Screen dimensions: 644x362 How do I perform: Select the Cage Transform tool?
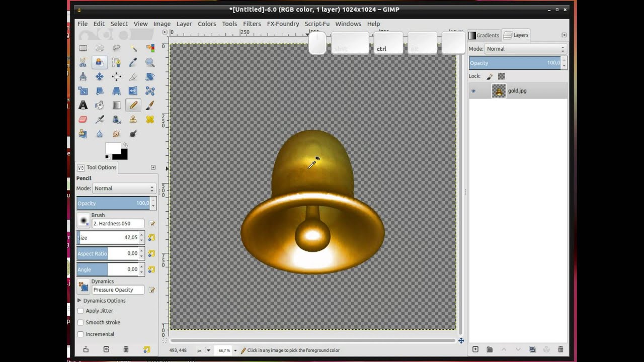(150, 91)
